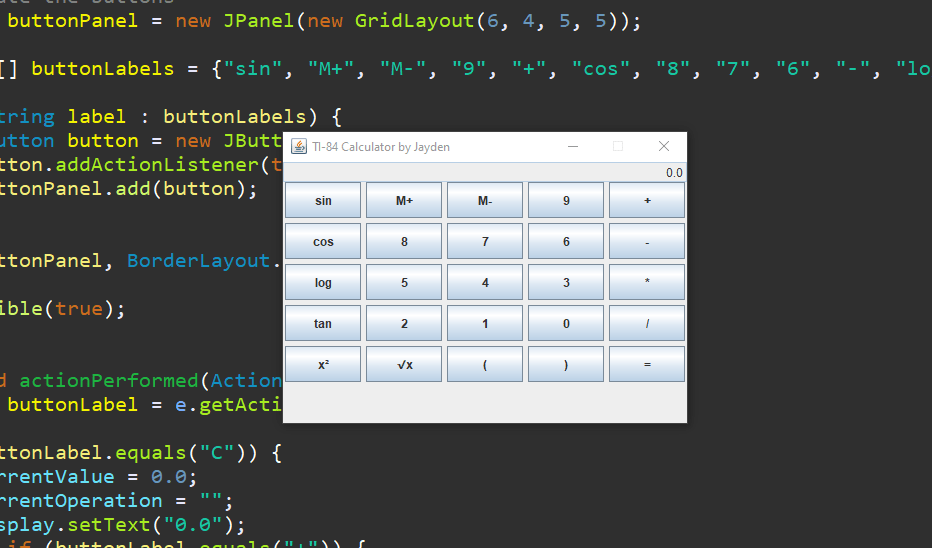The width and height of the screenshot is (932, 548).
Task: Click the √x square root button
Action: click(x=404, y=364)
